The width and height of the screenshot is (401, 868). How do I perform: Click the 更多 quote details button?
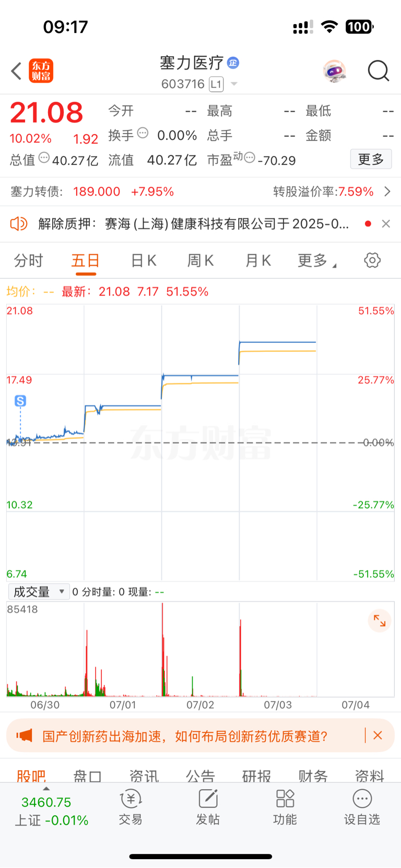point(371,159)
